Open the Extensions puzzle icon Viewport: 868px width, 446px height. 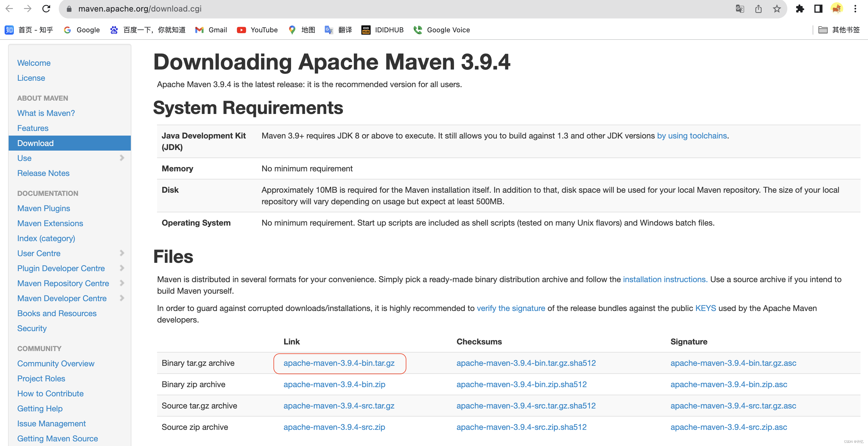800,9
